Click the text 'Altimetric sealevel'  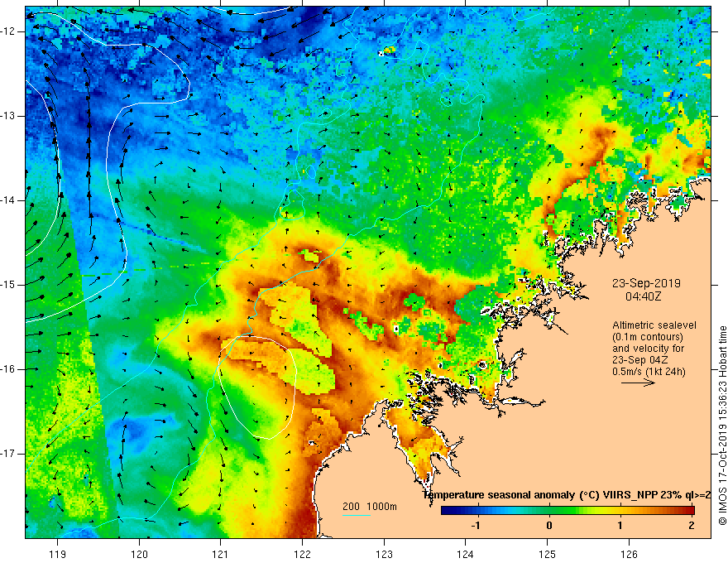pyautogui.click(x=654, y=325)
